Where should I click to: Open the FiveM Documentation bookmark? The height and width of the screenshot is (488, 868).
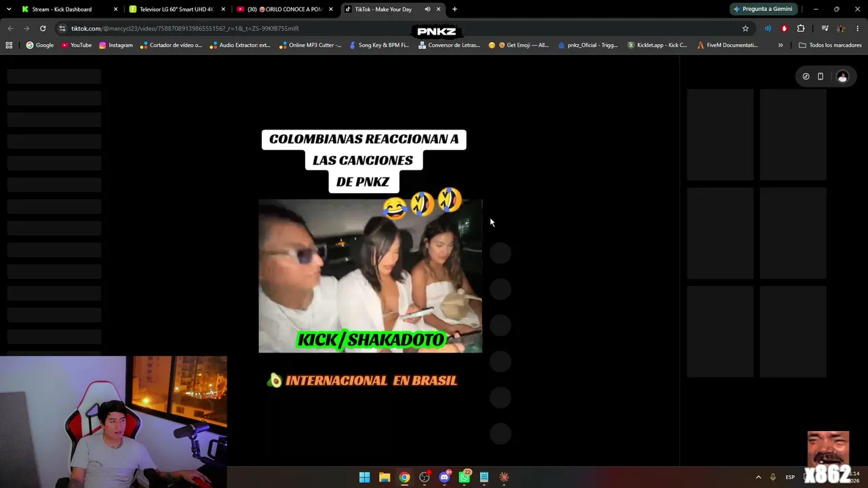coord(728,45)
